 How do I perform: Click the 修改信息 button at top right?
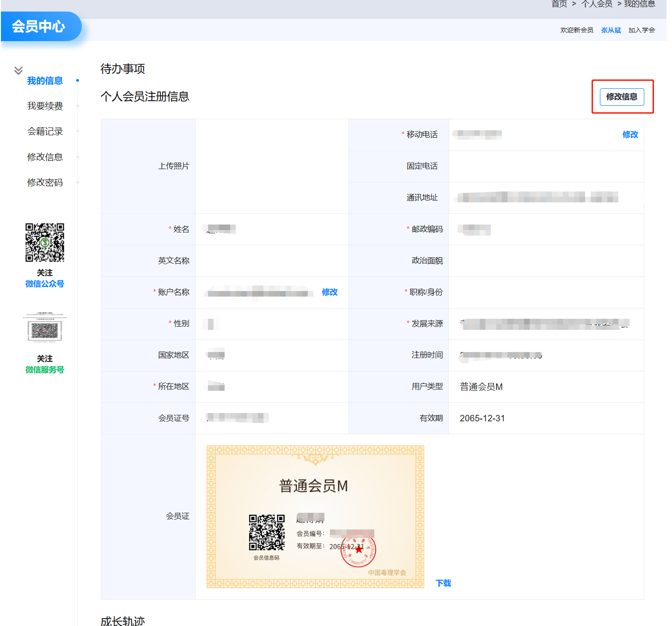[x=622, y=97]
